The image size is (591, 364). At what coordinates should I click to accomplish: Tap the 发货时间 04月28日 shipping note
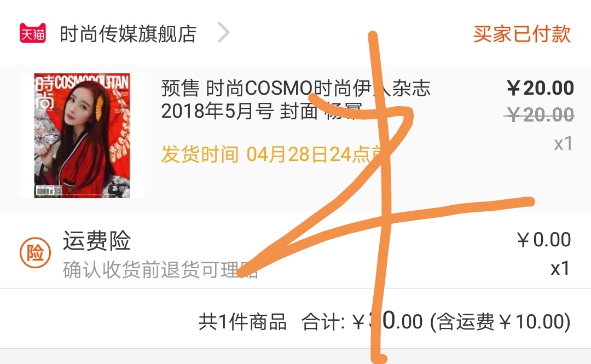[272, 154]
